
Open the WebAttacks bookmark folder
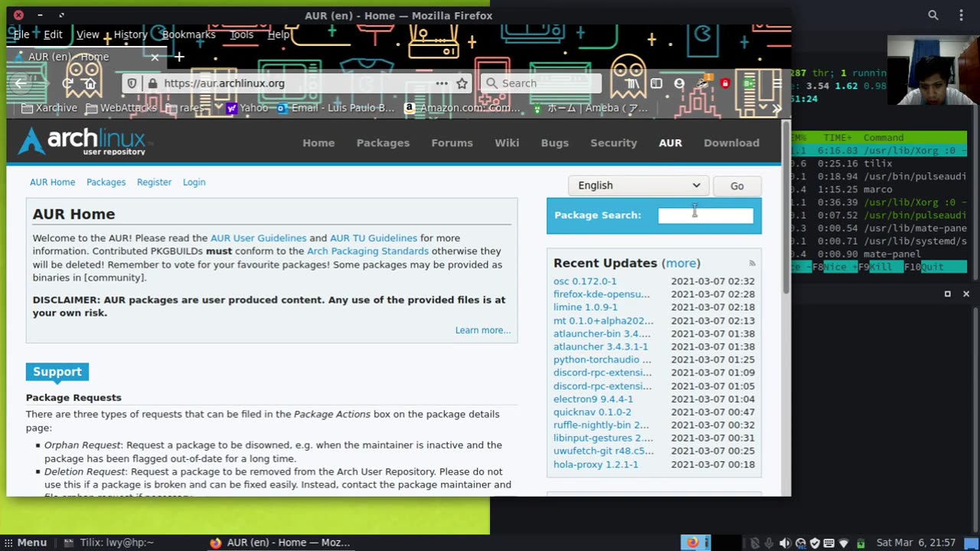click(121, 108)
